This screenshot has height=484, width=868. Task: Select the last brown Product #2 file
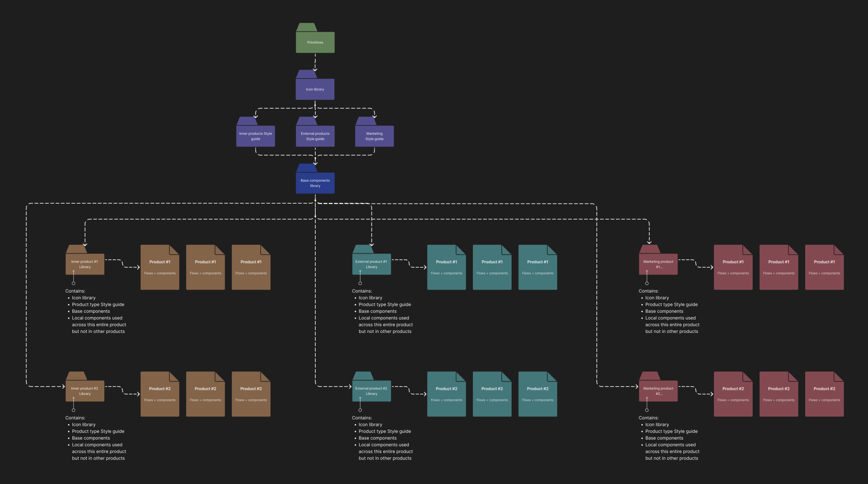(x=251, y=394)
